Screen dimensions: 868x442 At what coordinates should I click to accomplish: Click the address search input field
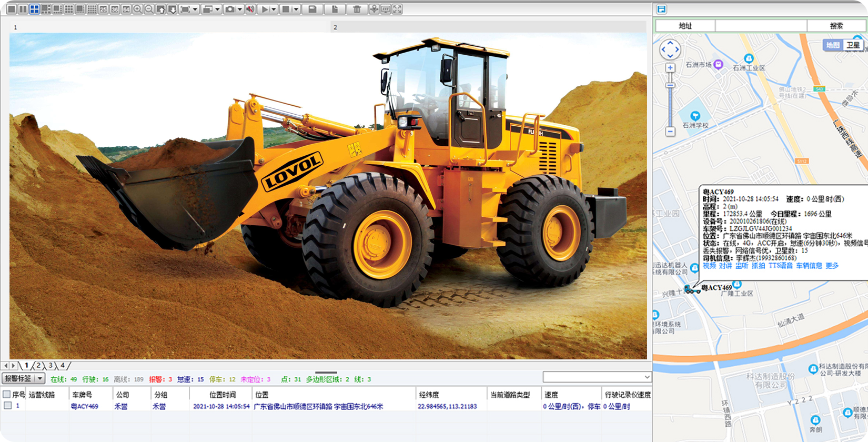[761, 25]
